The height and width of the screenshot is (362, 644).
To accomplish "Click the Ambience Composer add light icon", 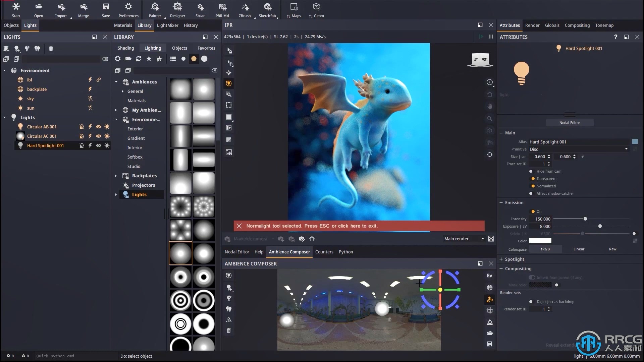I will (x=229, y=288).
